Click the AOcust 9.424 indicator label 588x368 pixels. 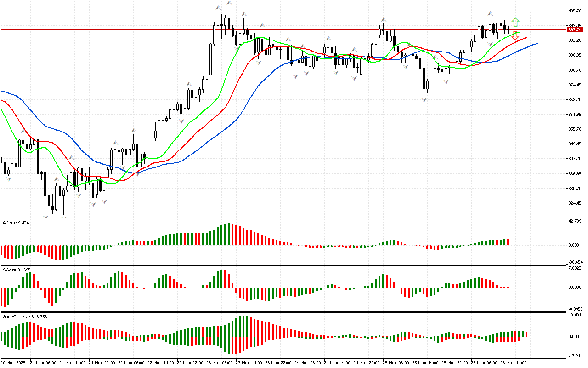click(17, 223)
